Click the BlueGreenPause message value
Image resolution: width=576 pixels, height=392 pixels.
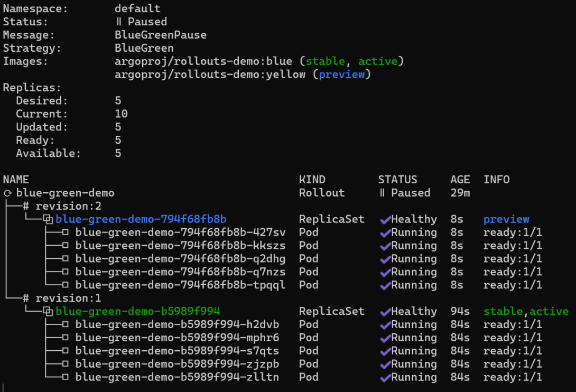point(160,35)
